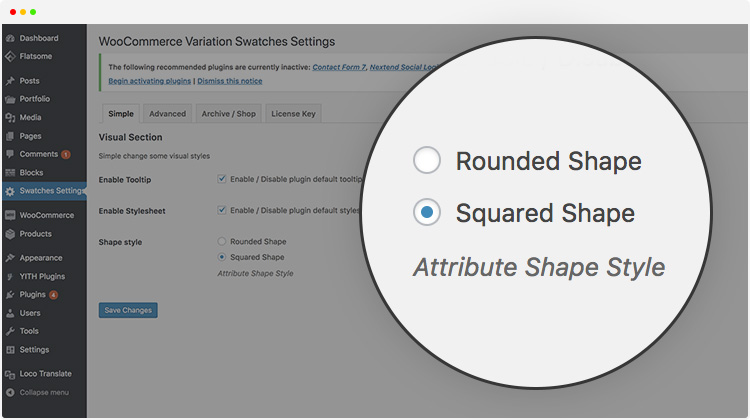Click the Save Changes button
Viewport: 750px width, 420px height.
click(x=128, y=310)
